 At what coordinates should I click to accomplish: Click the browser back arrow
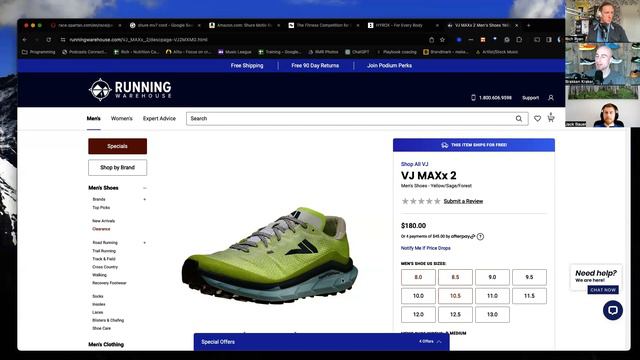(25, 40)
